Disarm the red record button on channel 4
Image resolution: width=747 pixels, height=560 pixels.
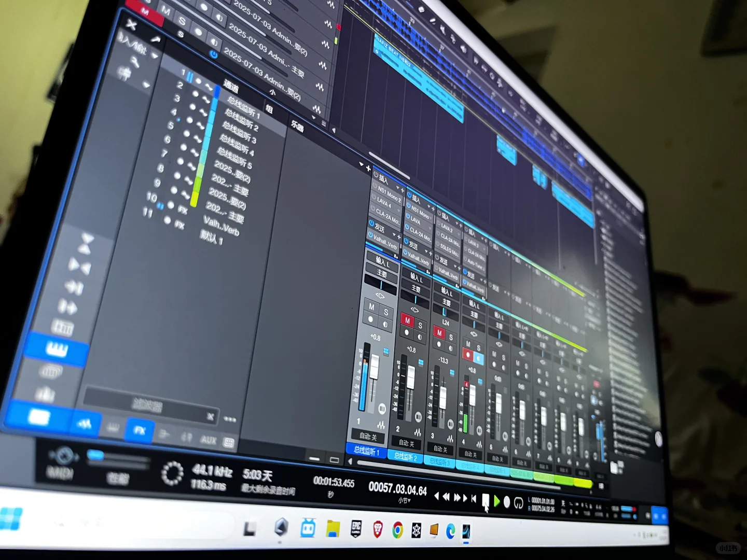(468, 355)
